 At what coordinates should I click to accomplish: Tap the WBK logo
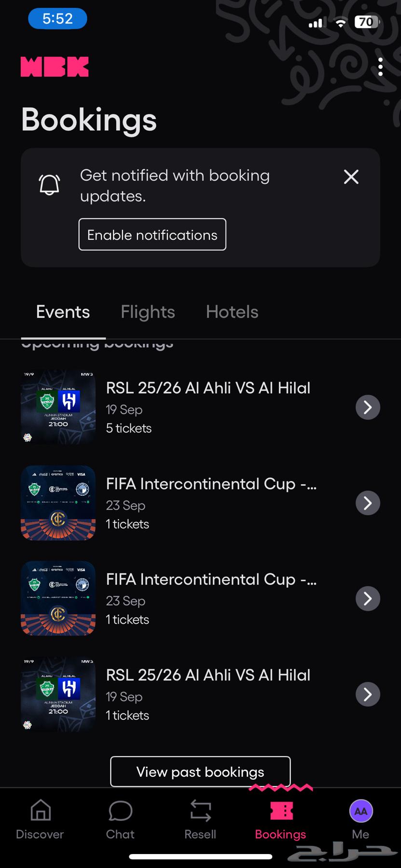click(55, 67)
